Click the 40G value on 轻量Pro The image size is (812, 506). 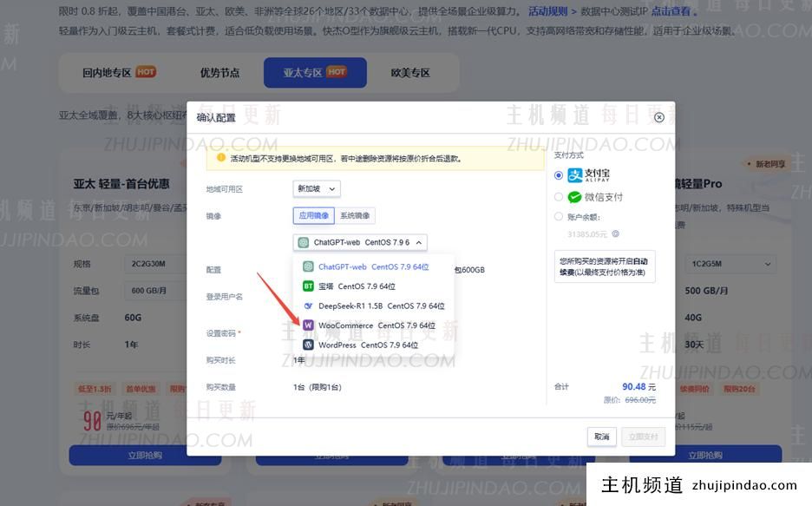pyautogui.click(x=693, y=318)
